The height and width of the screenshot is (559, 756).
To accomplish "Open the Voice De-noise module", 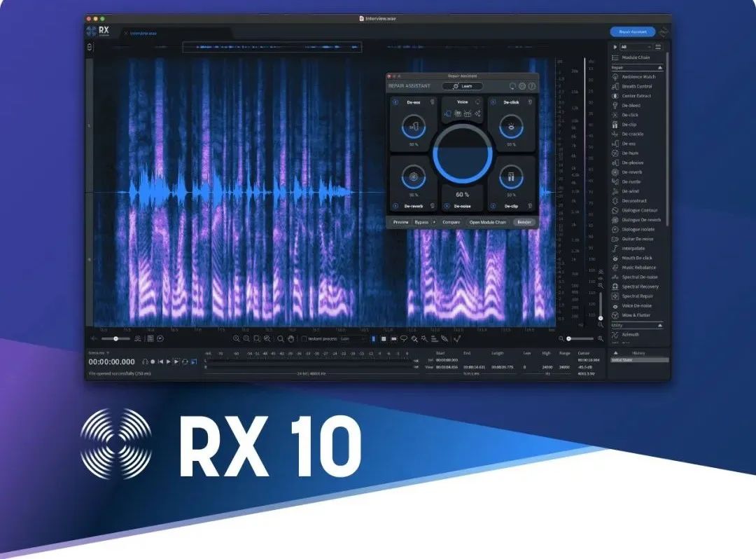I will click(x=631, y=306).
